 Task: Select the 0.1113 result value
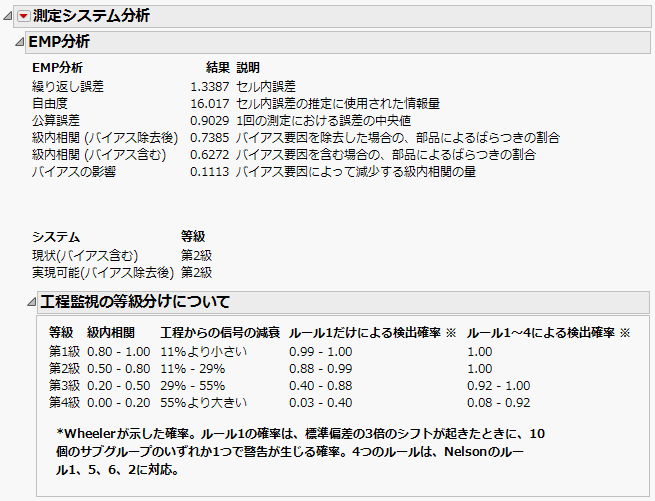(x=210, y=172)
